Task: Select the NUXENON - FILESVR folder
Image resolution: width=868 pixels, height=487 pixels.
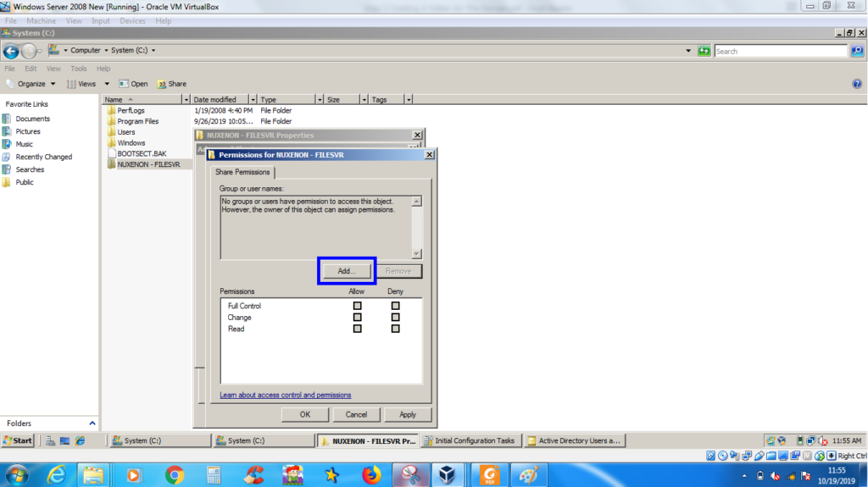Action: pyautogui.click(x=148, y=164)
